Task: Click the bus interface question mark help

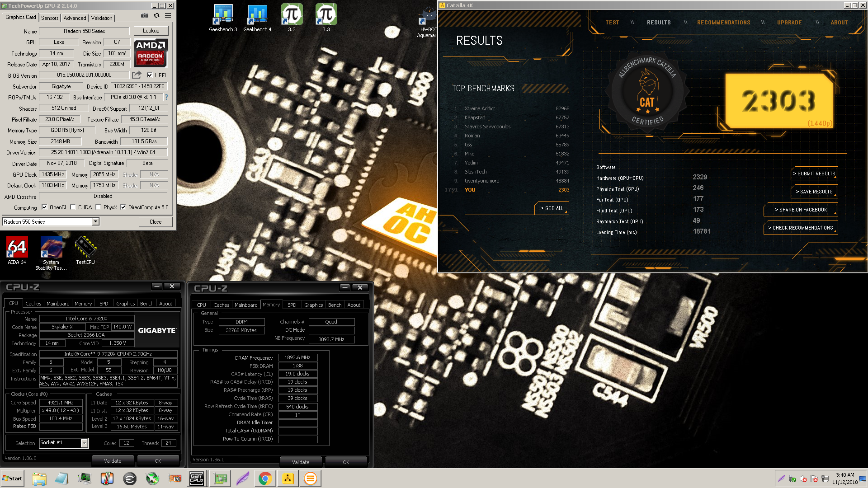Action: click(166, 97)
